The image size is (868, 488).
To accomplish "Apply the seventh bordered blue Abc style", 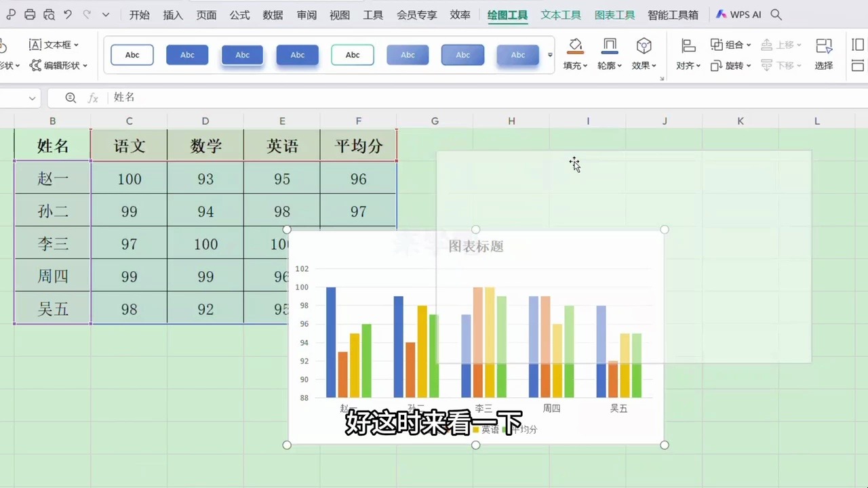I will [x=462, y=55].
